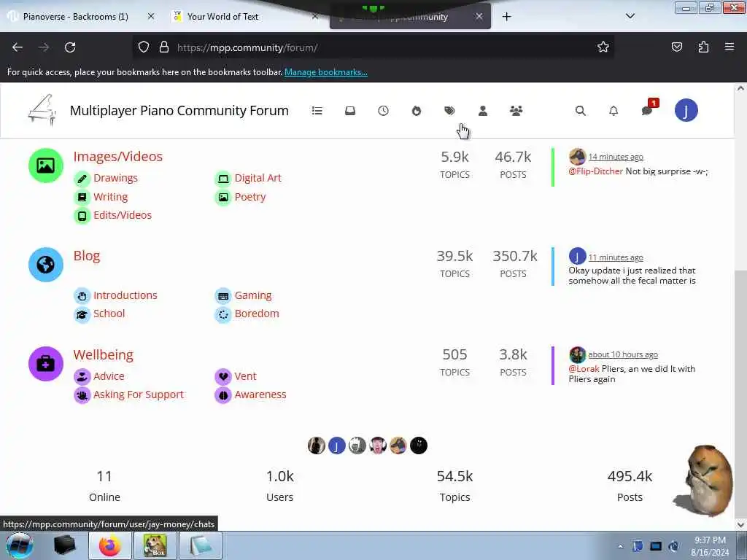Bookmark this page with the star icon
The height and width of the screenshot is (560, 747).
[603, 47]
